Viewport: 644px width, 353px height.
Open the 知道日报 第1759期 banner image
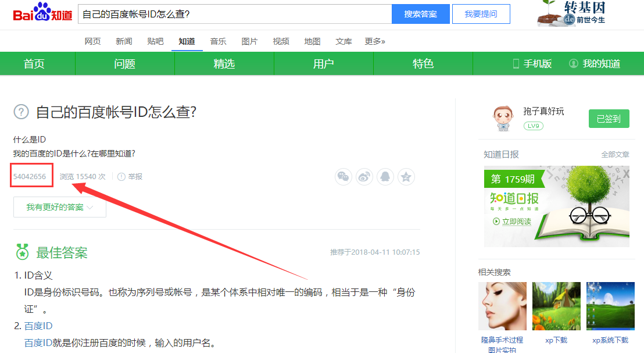pyautogui.click(x=556, y=206)
